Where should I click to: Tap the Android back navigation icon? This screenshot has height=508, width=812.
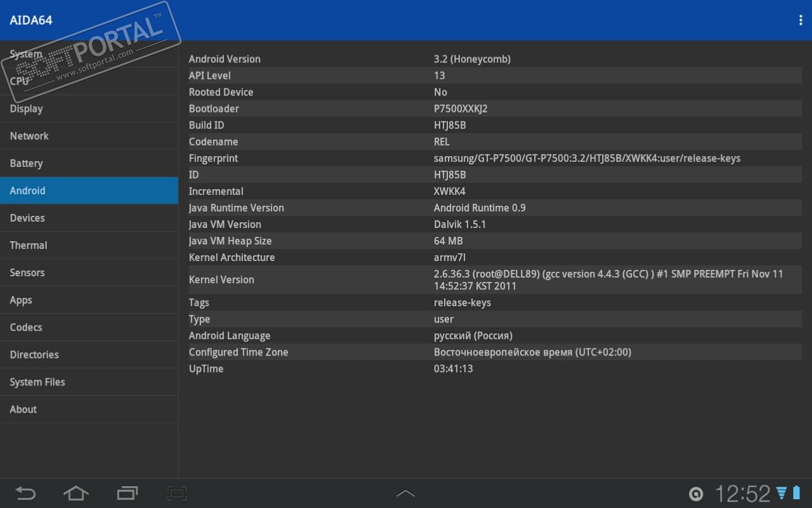[x=26, y=493]
